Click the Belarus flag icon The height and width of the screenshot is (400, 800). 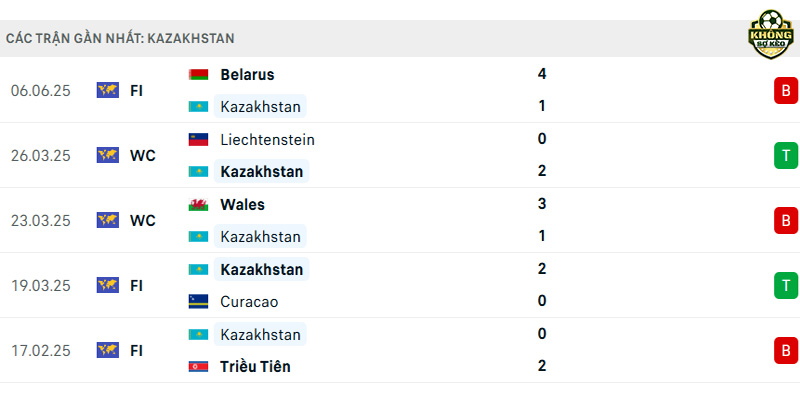click(198, 74)
